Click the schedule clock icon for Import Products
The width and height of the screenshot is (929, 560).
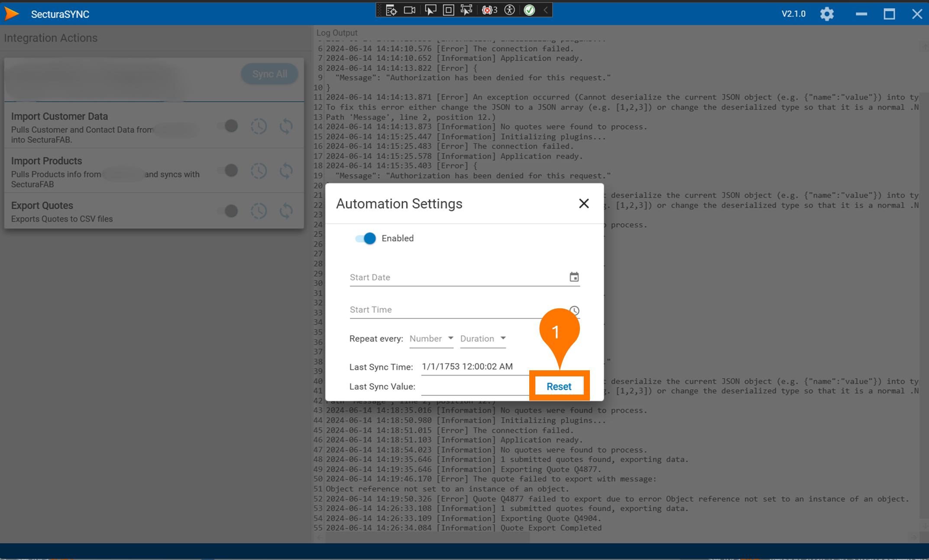(x=259, y=171)
